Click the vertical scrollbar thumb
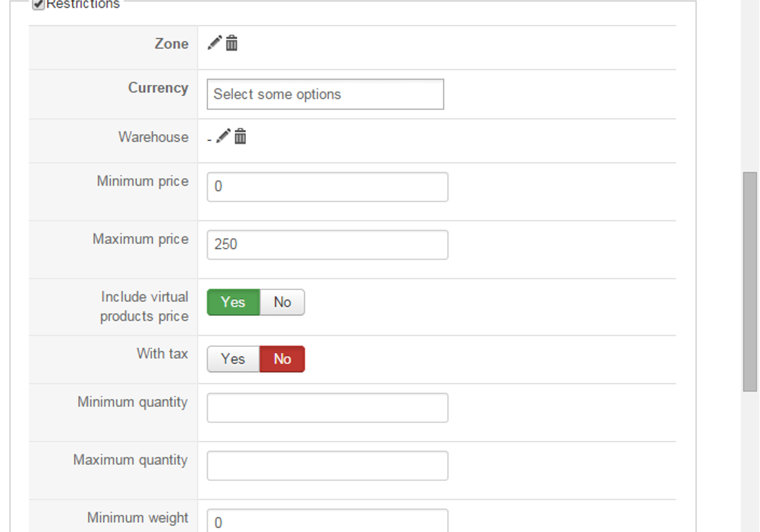The height and width of the screenshot is (532, 760). pos(750,282)
